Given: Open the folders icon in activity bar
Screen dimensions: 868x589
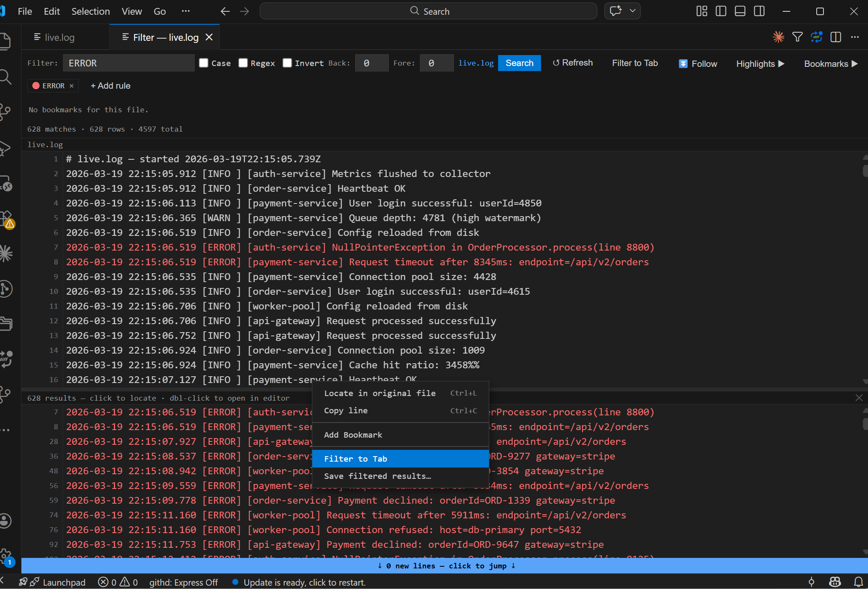Looking at the screenshot, I should (6, 324).
